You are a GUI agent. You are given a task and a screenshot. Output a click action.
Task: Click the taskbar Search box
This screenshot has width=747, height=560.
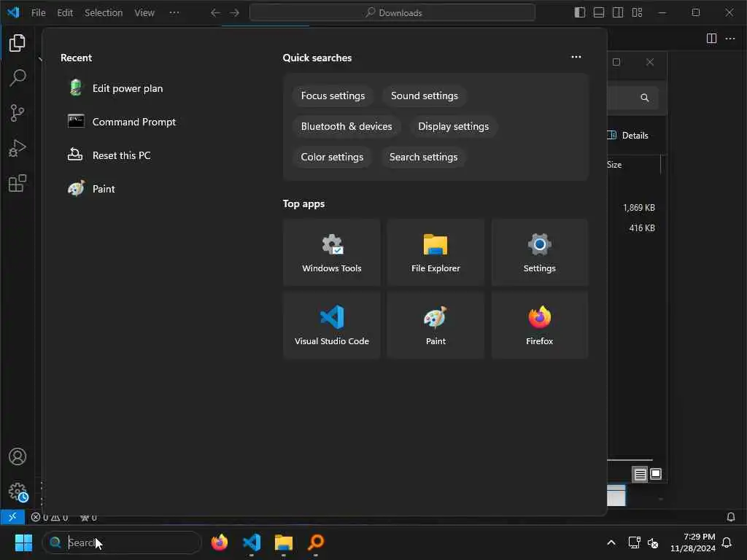(x=122, y=542)
